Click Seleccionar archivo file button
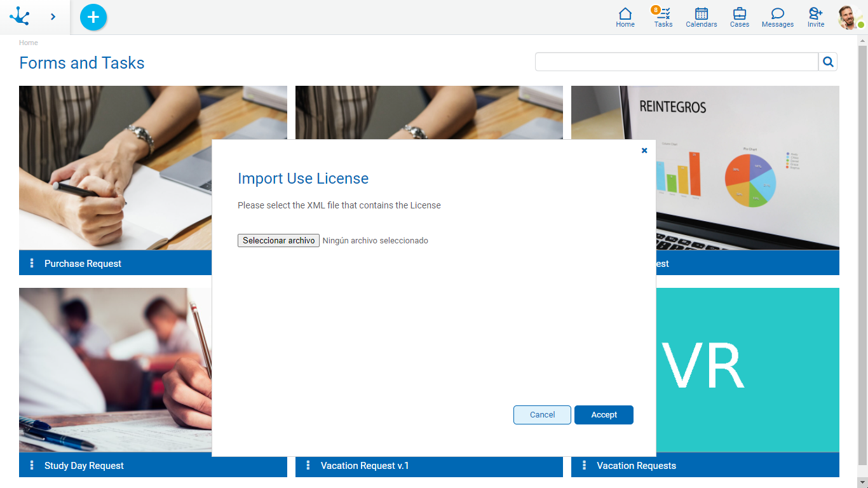 (x=278, y=241)
